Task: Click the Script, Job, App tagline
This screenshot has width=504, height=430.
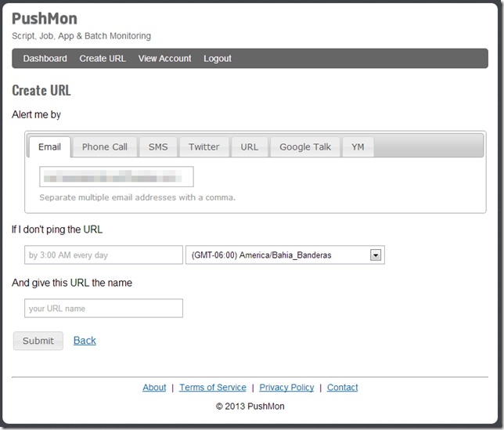Action: 81,36
